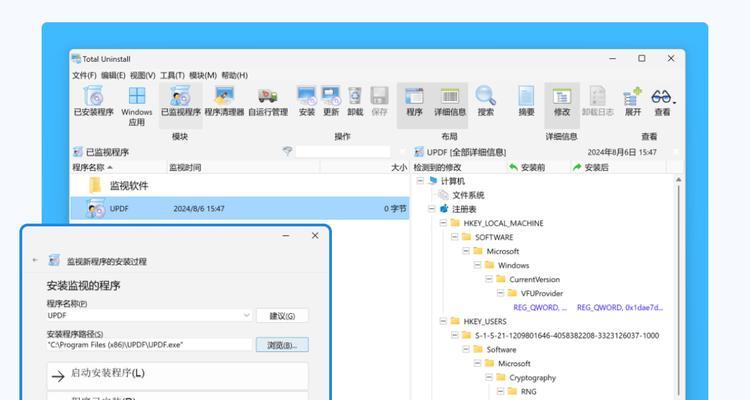
Task: Collapse the RNG node
Action: click(x=500, y=391)
